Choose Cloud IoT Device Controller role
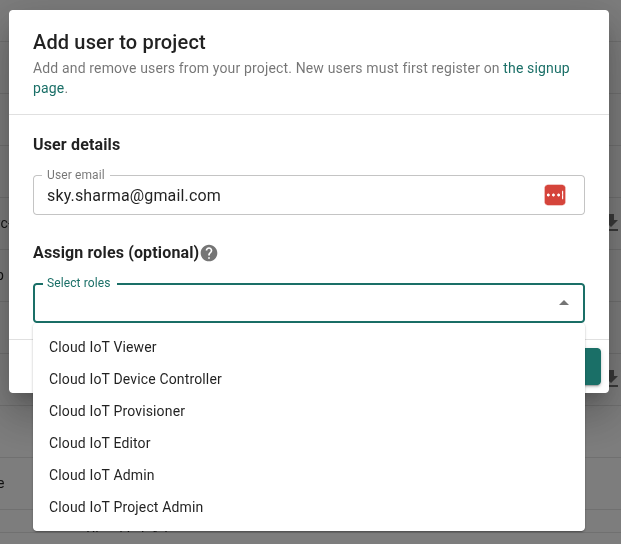Viewport: 621px width, 544px height. pos(135,379)
